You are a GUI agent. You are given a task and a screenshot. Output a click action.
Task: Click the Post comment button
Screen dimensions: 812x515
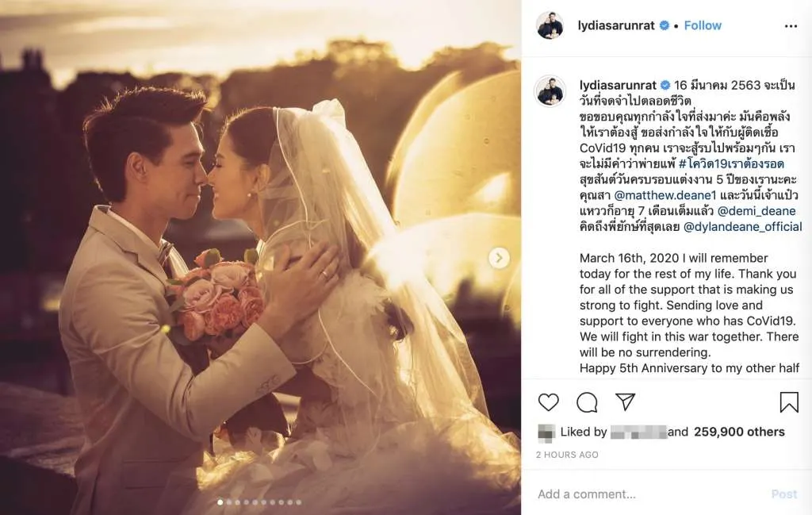coord(784,494)
